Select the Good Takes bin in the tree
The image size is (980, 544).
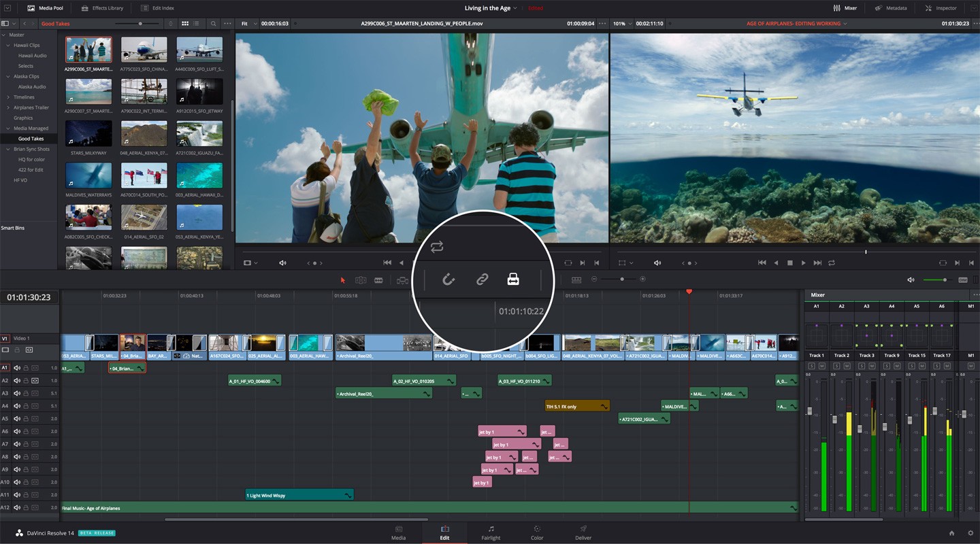31,139
